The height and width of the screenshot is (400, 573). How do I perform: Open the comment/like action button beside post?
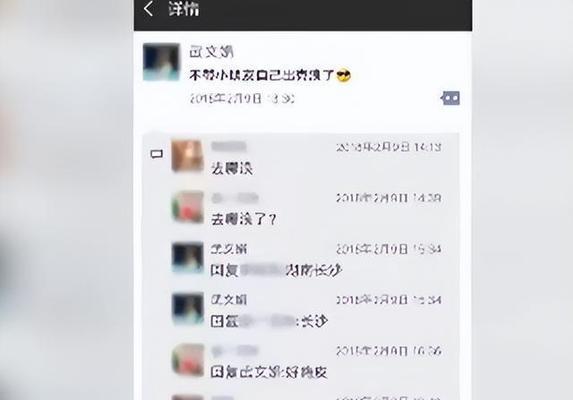(x=450, y=98)
